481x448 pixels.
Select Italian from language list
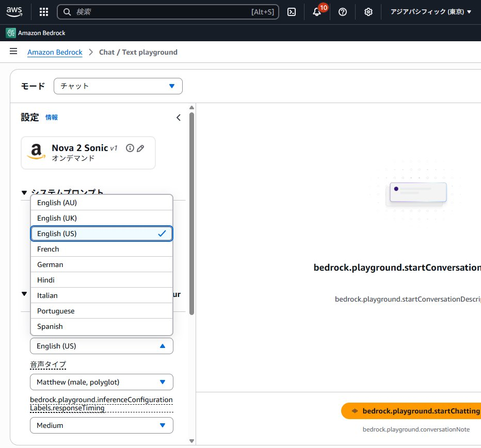coord(102,295)
